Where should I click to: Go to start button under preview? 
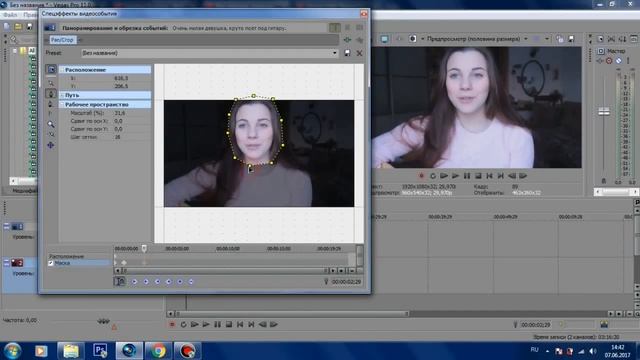point(489,176)
